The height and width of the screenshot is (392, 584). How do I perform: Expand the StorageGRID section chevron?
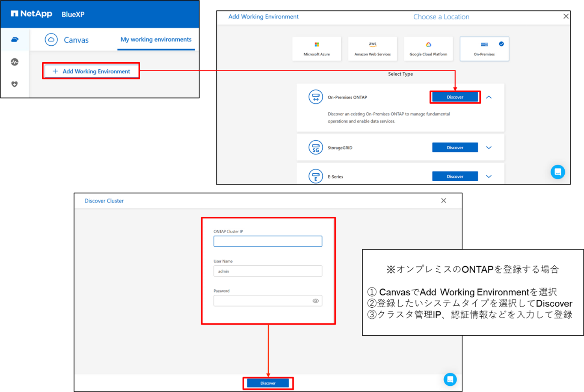(x=489, y=148)
